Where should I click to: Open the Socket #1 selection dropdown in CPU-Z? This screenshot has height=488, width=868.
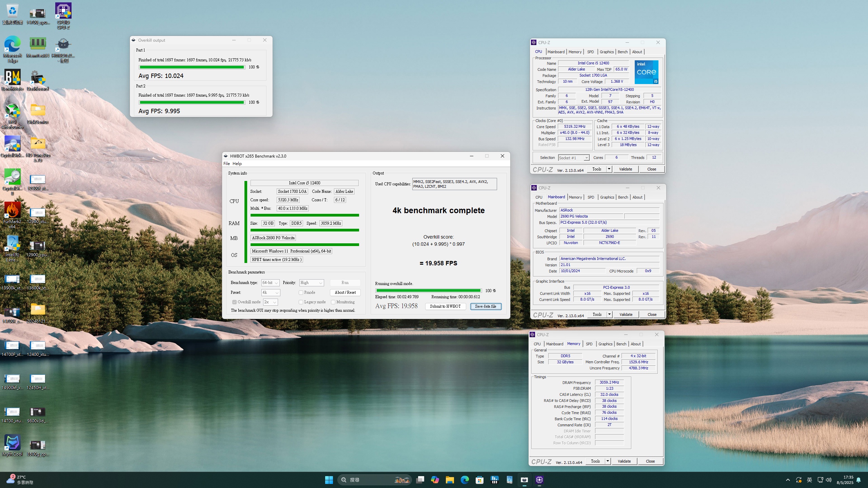point(574,158)
